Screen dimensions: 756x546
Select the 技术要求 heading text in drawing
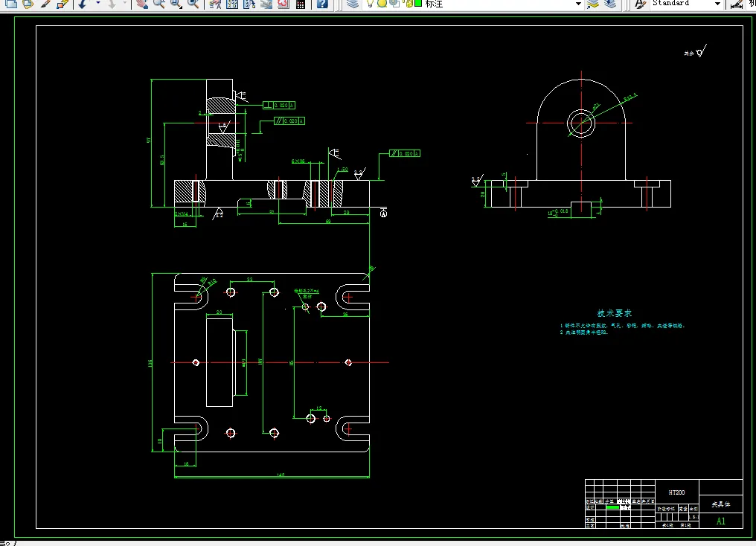[x=615, y=313]
